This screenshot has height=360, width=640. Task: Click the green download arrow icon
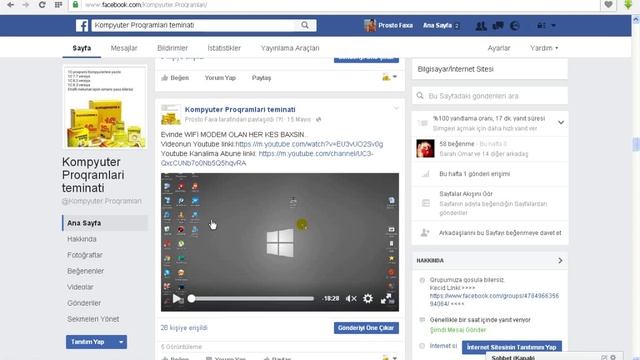[x=628, y=4]
